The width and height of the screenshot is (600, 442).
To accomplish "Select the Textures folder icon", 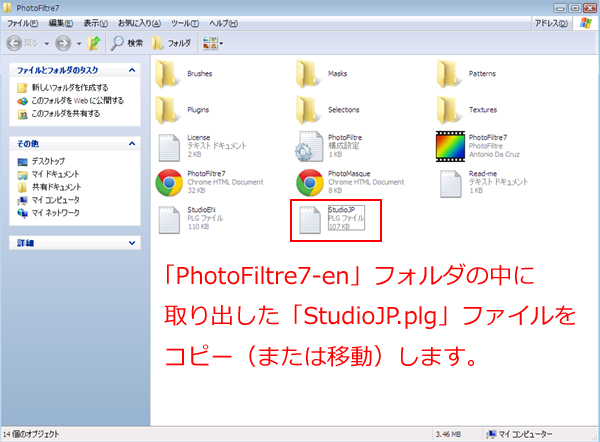I will [450, 110].
